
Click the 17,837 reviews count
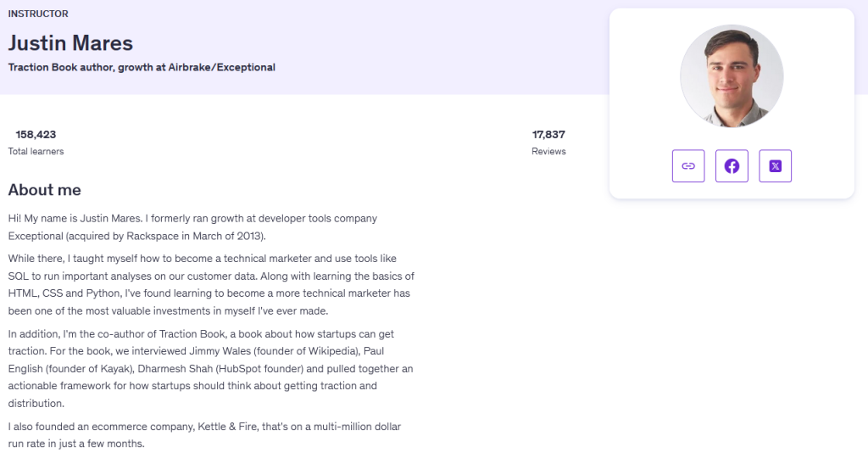(548, 134)
